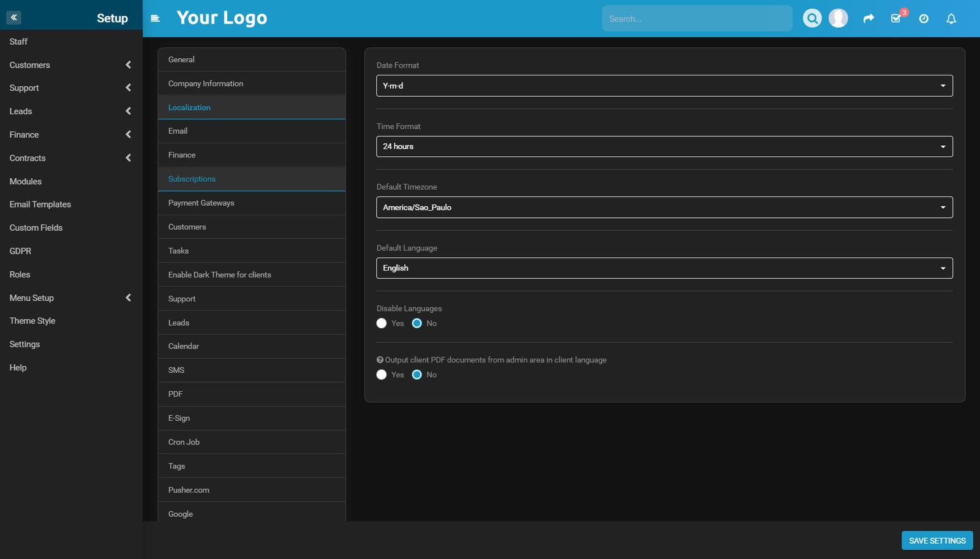Open the Email Templates menu item

(40, 204)
